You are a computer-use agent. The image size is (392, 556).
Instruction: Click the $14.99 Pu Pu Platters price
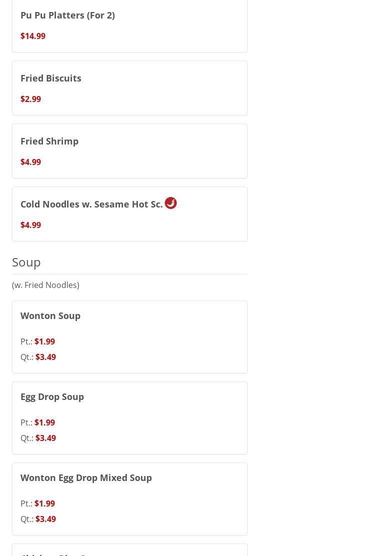(33, 36)
